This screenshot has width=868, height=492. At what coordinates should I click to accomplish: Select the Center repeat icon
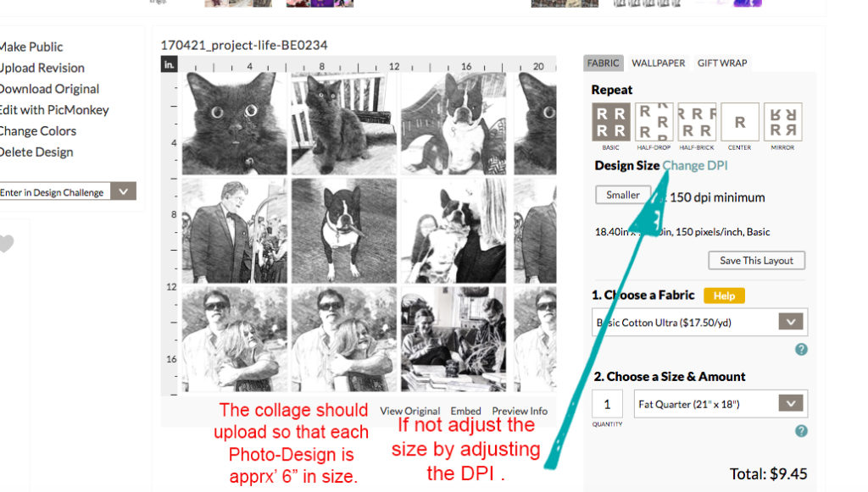pos(739,122)
